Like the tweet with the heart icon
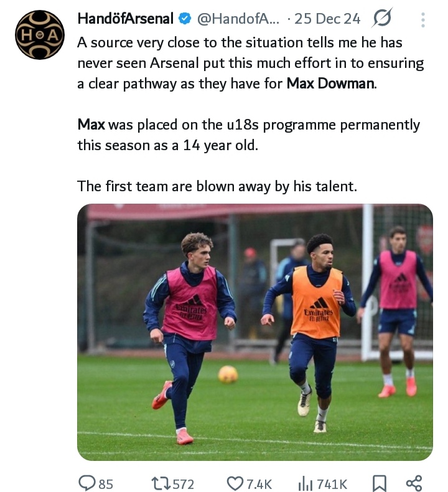Screen dimensions: 448x492 [236, 483]
